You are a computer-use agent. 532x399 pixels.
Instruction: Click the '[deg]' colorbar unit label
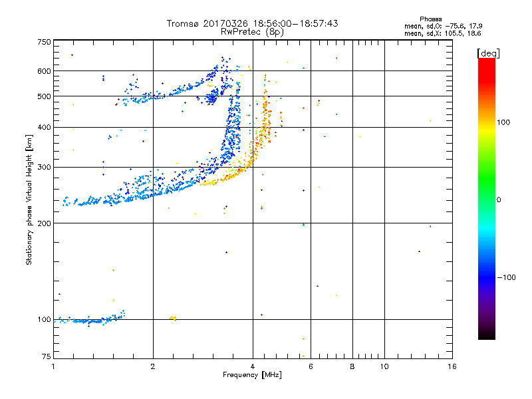point(488,53)
